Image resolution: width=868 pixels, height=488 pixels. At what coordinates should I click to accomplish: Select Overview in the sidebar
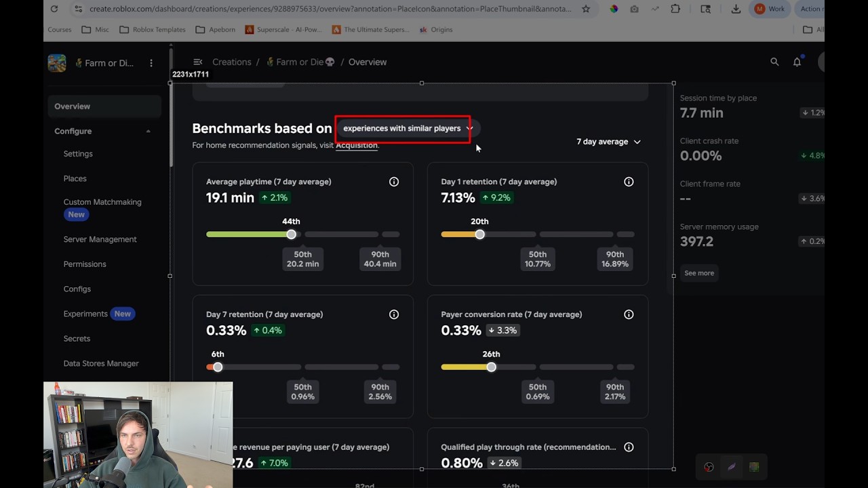pos(104,106)
